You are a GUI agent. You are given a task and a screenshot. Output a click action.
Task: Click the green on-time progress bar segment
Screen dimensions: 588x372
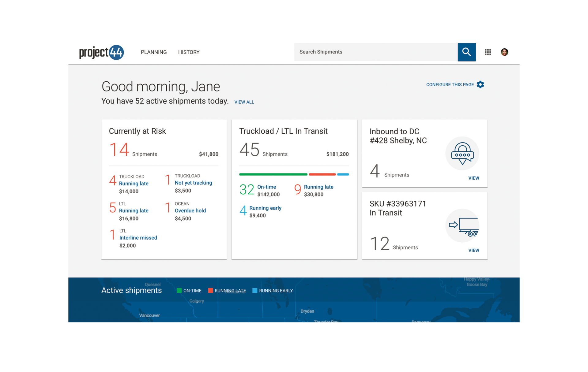click(x=273, y=174)
